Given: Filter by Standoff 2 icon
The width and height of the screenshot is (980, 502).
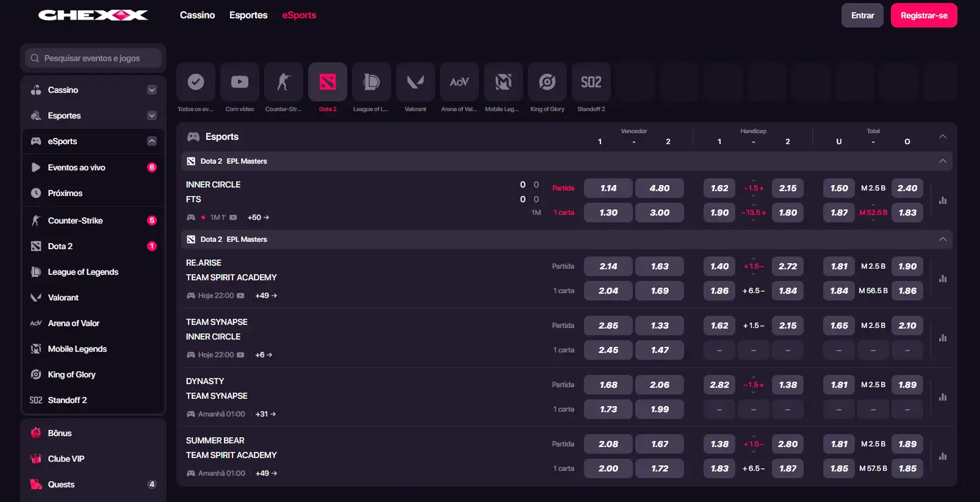Looking at the screenshot, I should pos(591,82).
